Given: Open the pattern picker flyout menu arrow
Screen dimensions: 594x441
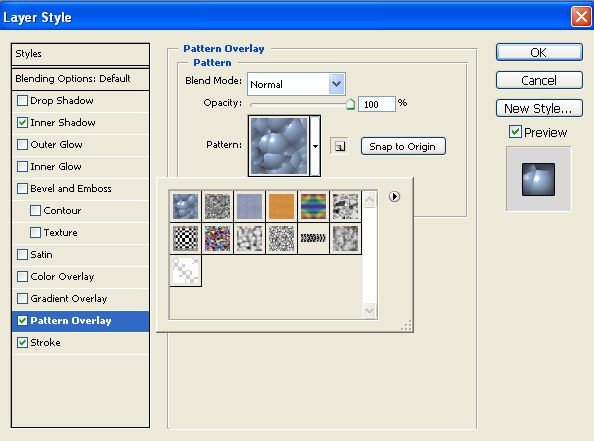Looking at the screenshot, I should (x=394, y=196).
